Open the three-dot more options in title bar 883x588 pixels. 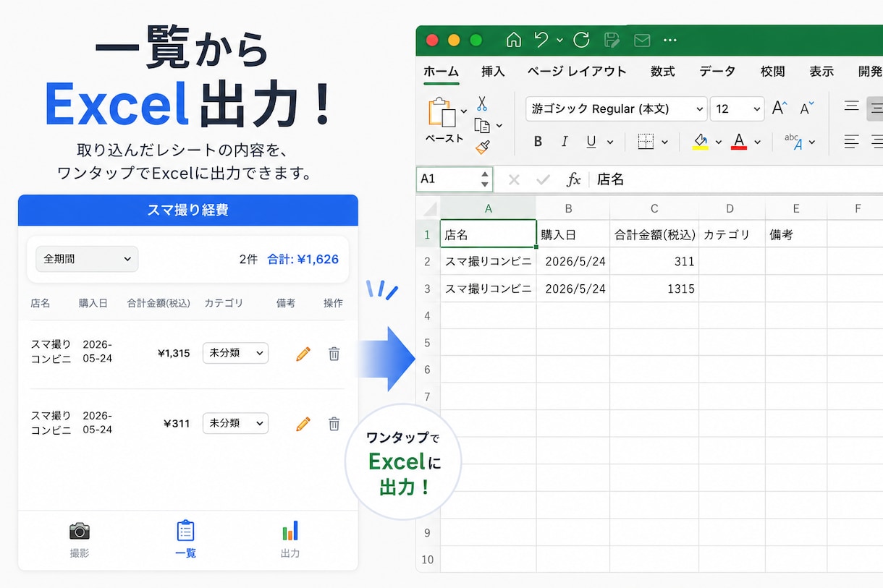coord(670,41)
